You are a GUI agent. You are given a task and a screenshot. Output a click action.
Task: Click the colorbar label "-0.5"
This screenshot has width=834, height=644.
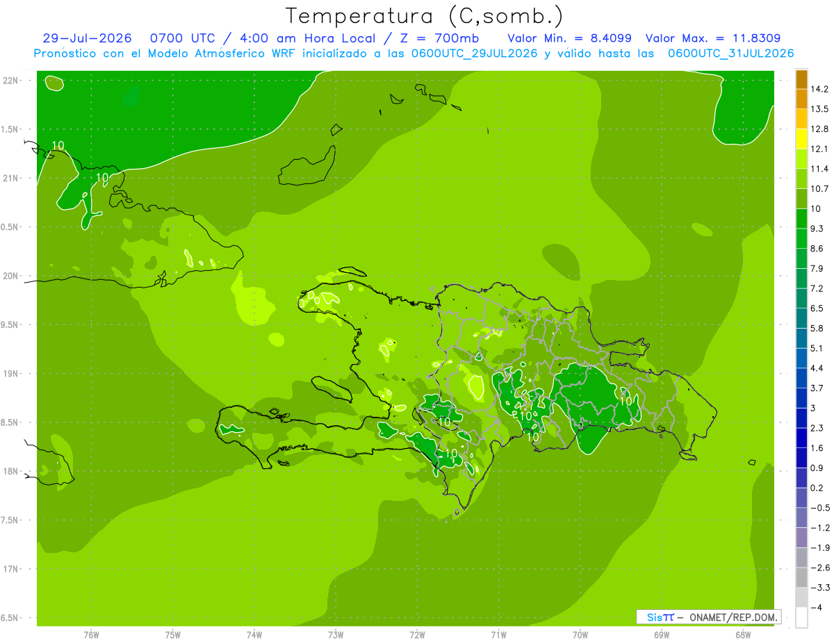click(819, 508)
